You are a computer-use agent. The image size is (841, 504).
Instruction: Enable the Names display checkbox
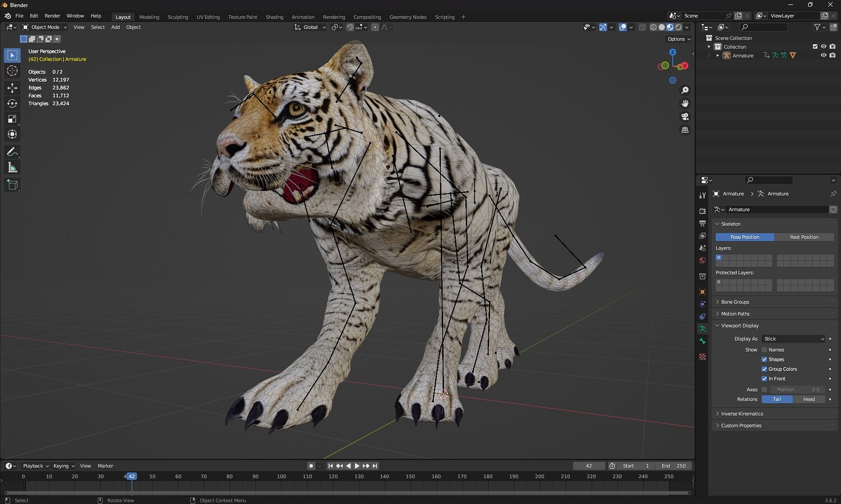click(x=764, y=350)
